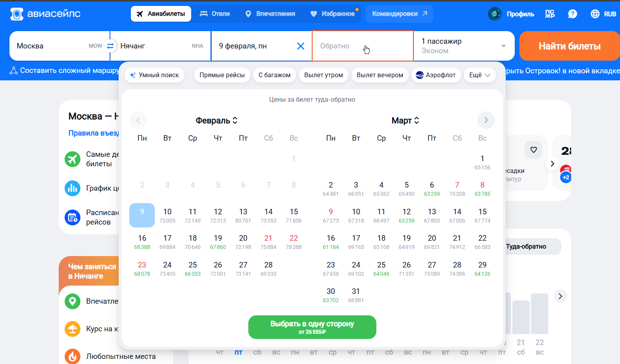Expand the Ещё filters dropdown

pyautogui.click(x=480, y=75)
